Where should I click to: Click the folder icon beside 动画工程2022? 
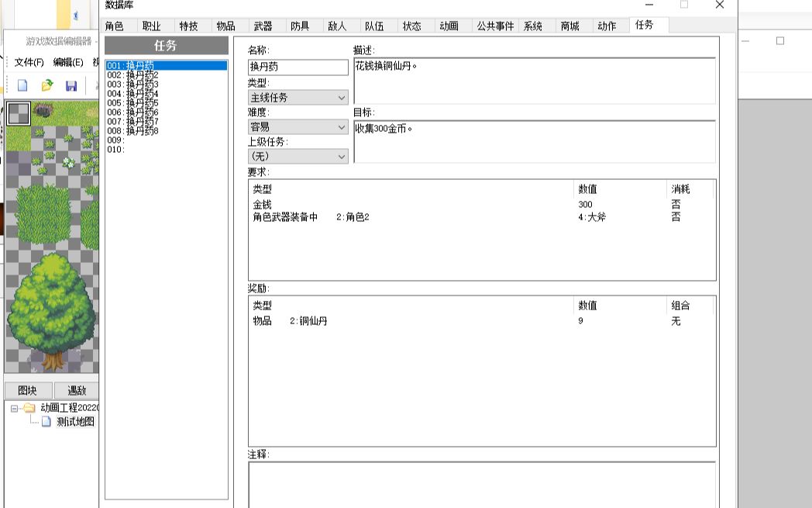[29, 408]
